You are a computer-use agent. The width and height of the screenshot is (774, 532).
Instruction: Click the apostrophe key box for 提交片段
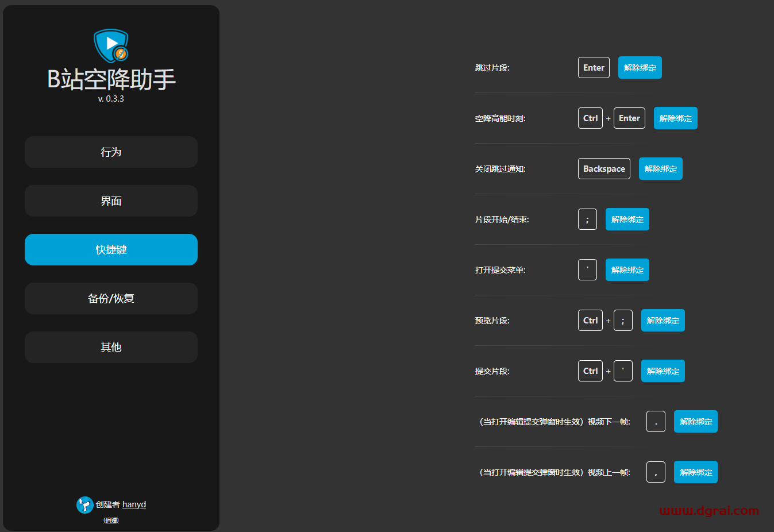[x=623, y=371]
